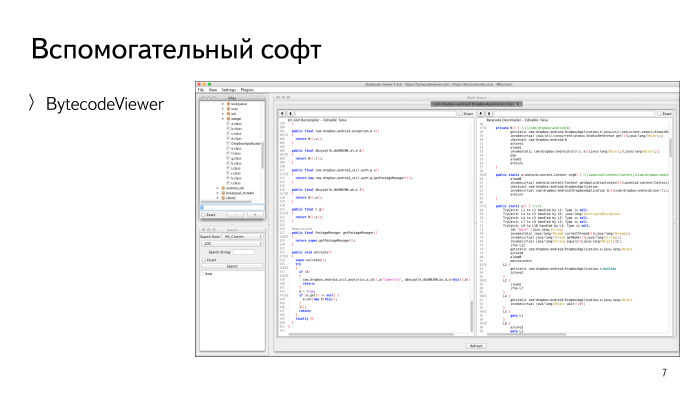The image size is (700, 394).
Task: Focus the Files panel quick-search field
Action: pyautogui.click(x=232, y=207)
